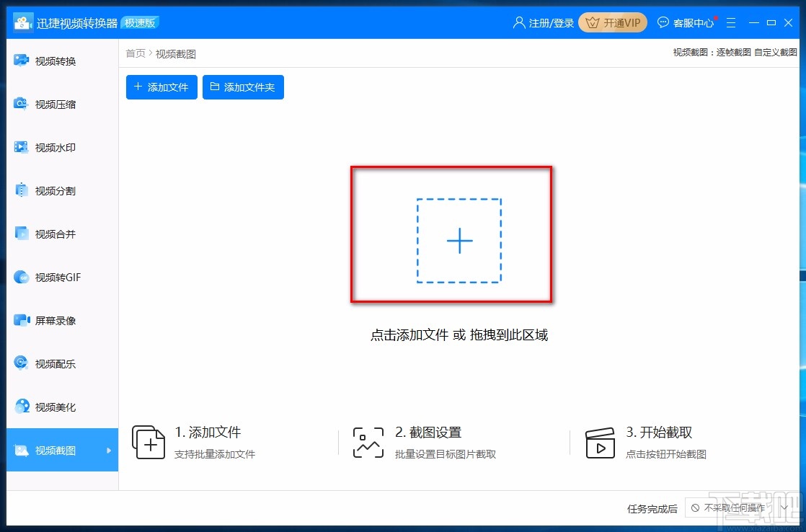Expand the after-completion action chevron
This screenshot has height=532, width=806.
pyautogui.click(x=784, y=507)
